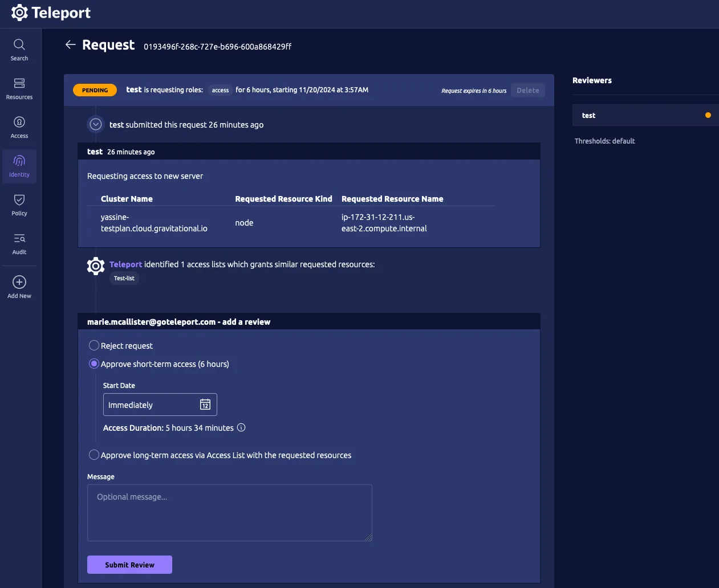The height and width of the screenshot is (588, 719).
Task: Select reviewer test in Reviewers panel
Action: [x=645, y=115]
